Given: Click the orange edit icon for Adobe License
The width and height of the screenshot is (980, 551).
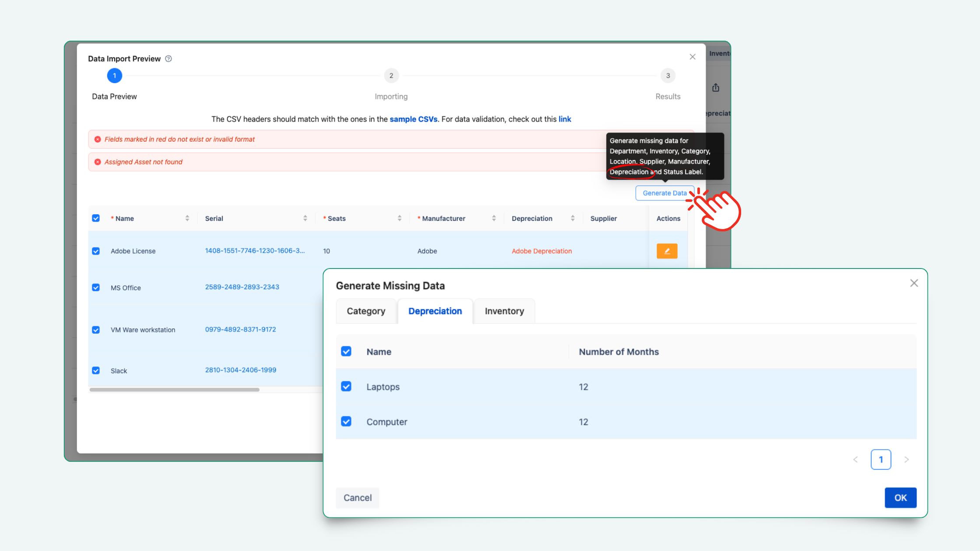Looking at the screenshot, I should (x=667, y=251).
